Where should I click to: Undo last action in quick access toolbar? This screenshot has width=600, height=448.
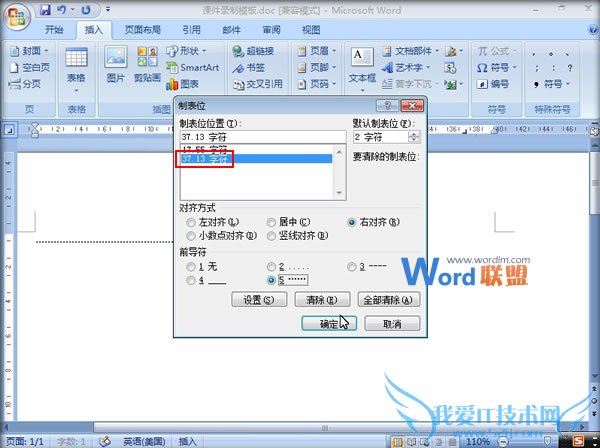tap(62, 10)
